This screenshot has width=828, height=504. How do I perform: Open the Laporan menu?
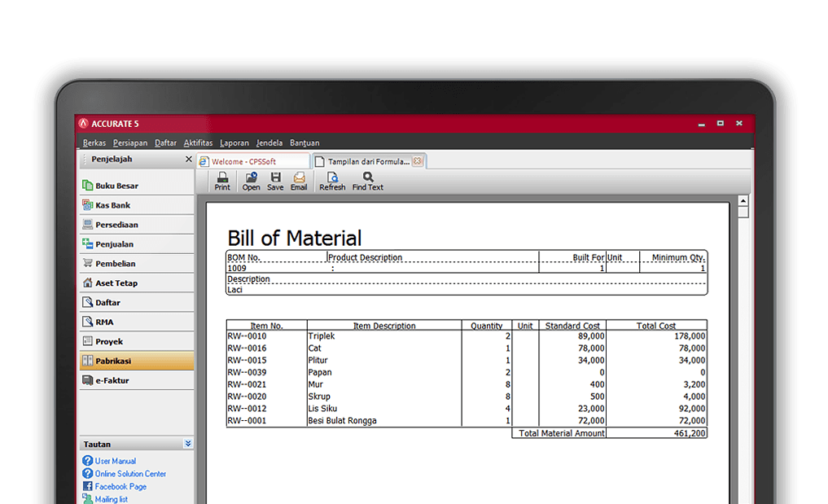234,142
